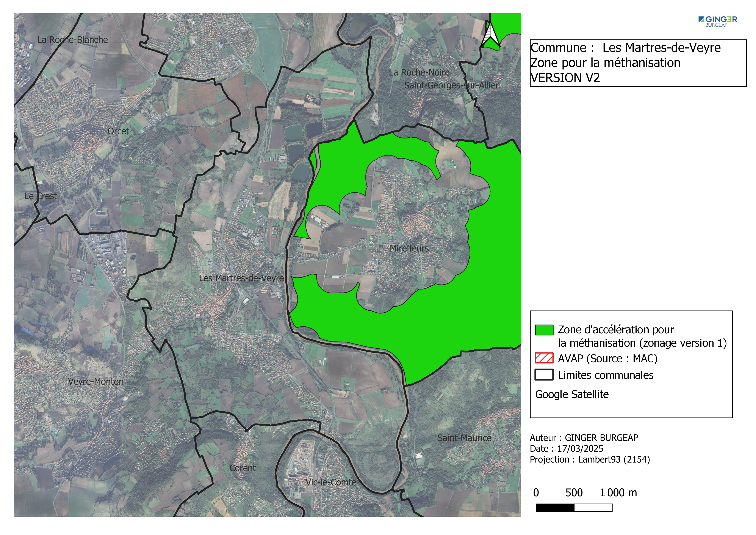Click the '1 000 m' scale label
The height and width of the screenshot is (535, 756).
coord(618,493)
